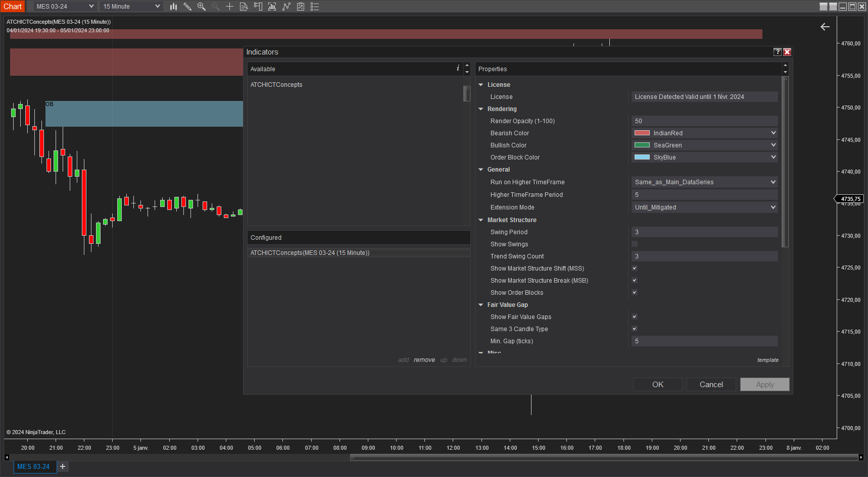Click the down link under Configured

click(460, 360)
